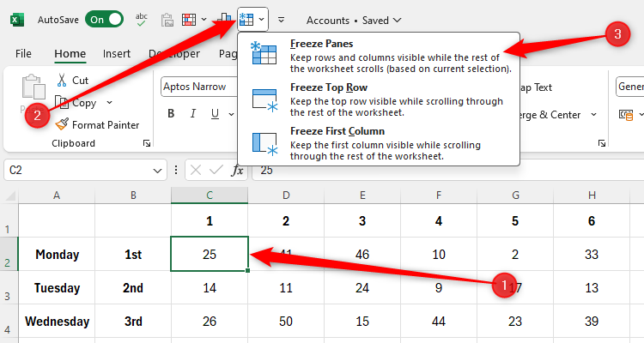Click the Insert Function fx icon

(x=237, y=170)
